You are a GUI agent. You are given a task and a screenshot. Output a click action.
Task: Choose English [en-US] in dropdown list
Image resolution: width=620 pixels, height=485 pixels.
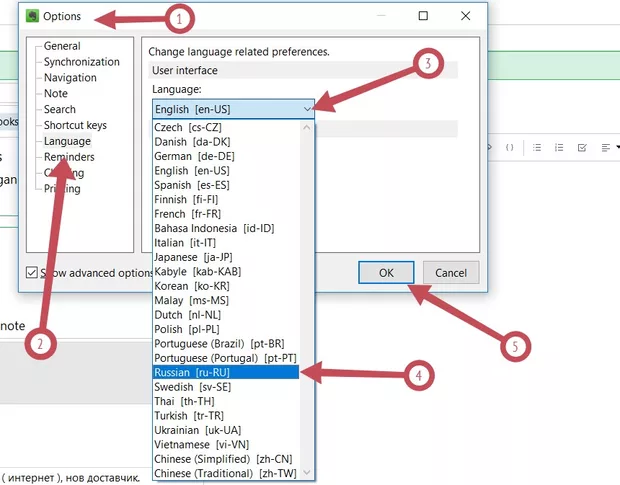tap(226, 170)
